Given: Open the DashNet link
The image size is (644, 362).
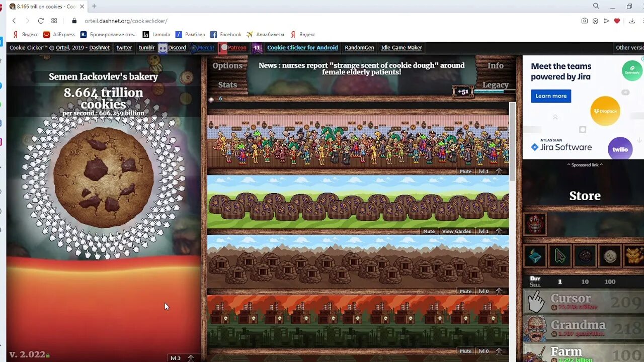Looking at the screenshot, I should coord(99,48).
